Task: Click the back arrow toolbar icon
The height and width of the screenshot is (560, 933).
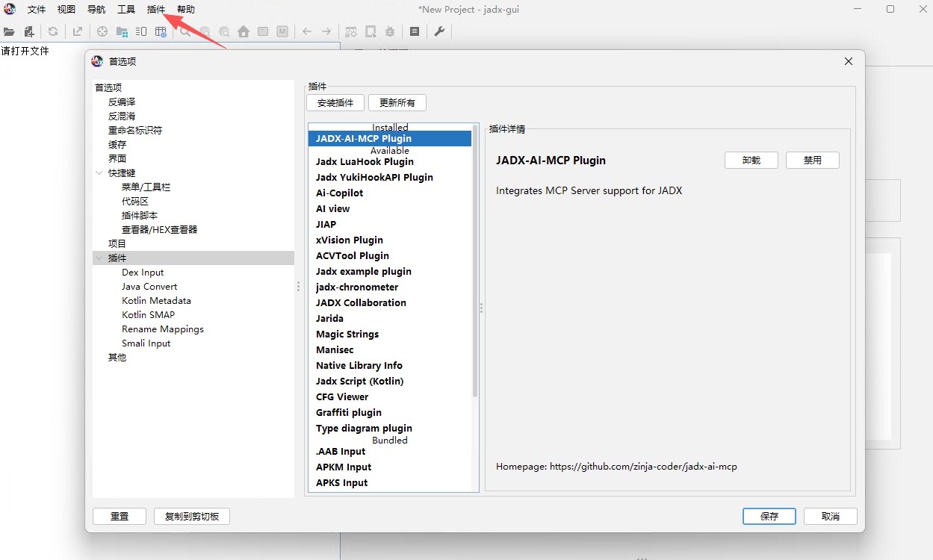Action: point(307,31)
